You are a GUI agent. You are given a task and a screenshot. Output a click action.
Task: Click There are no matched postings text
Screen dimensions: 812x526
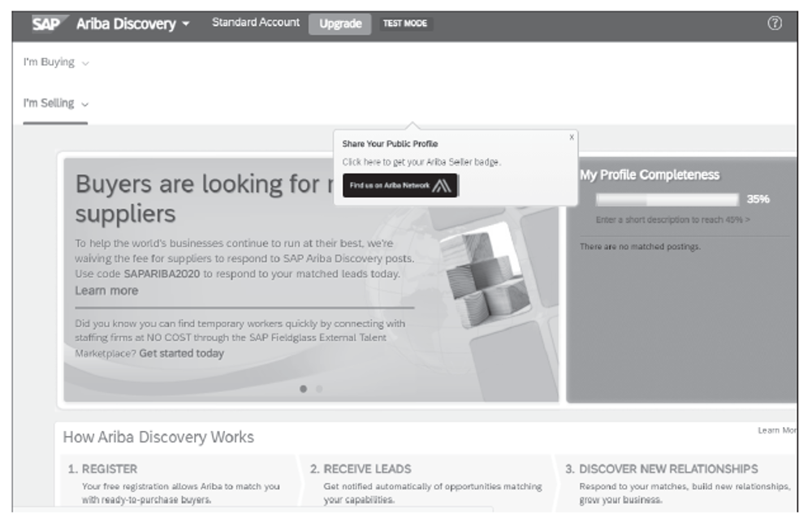[640, 247]
